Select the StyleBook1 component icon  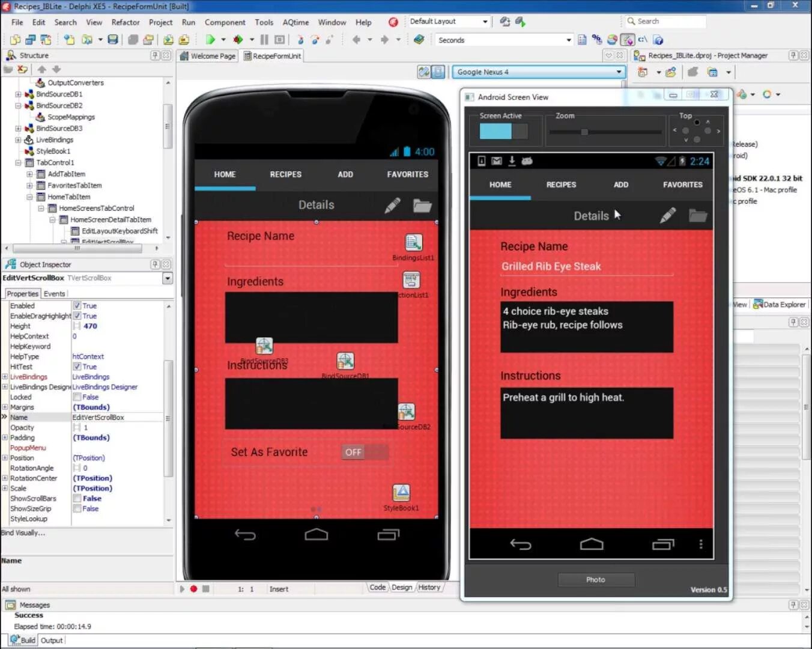[x=401, y=493]
